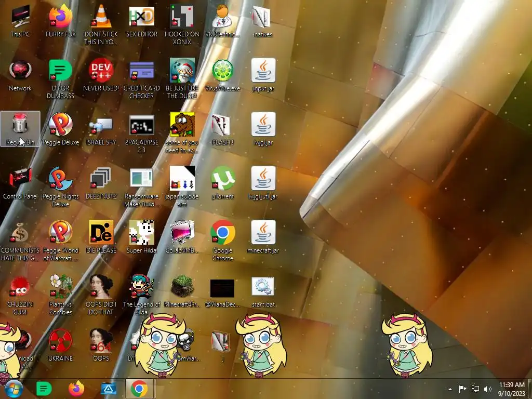
Task: Select the FLASH!! desktop icon
Action: [222, 129]
